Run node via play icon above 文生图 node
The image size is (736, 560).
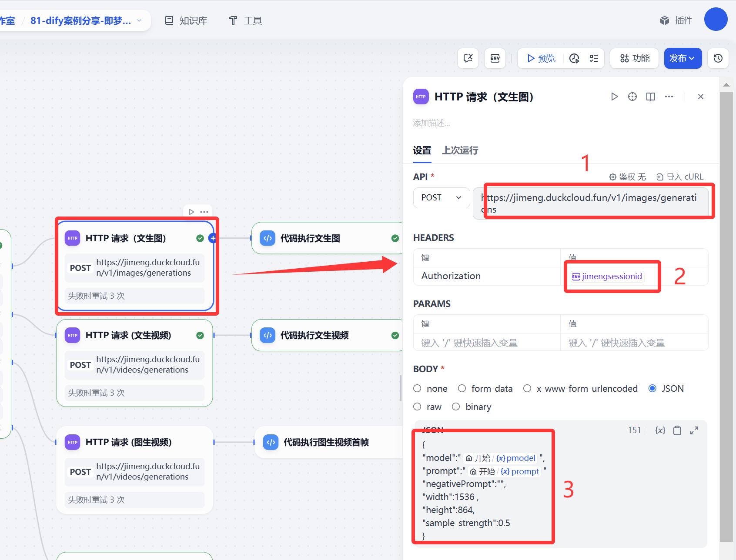point(191,212)
